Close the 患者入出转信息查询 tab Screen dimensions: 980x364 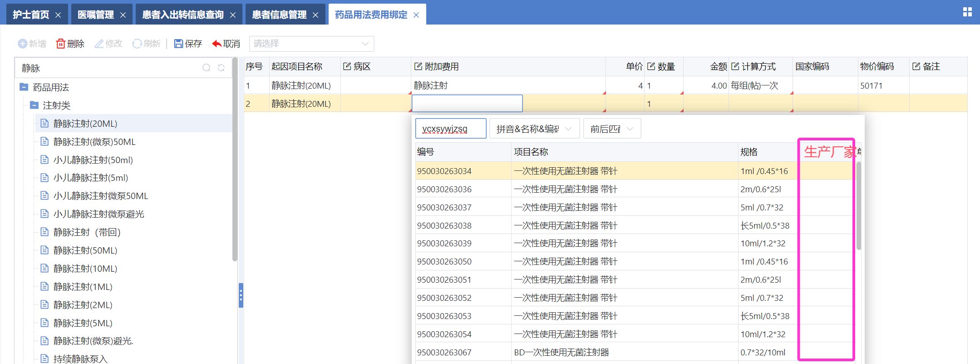tap(233, 15)
